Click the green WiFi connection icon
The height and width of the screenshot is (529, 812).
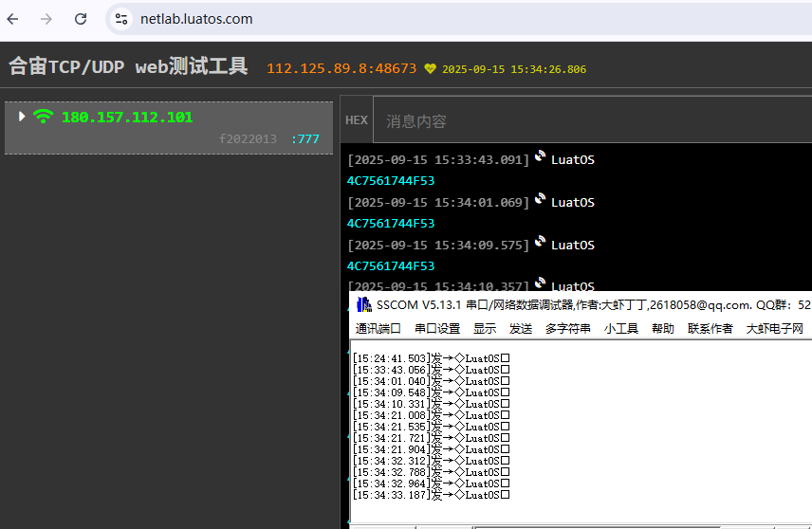point(43,116)
